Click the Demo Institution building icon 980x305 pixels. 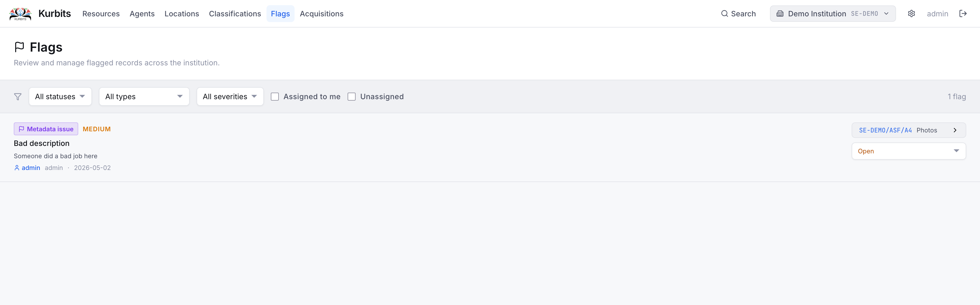tap(780, 14)
